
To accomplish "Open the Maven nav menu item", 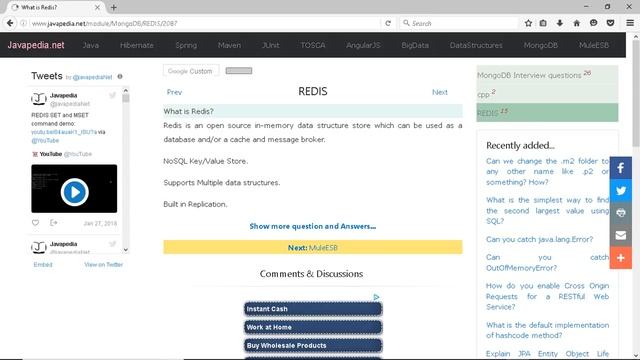I will (x=229, y=45).
